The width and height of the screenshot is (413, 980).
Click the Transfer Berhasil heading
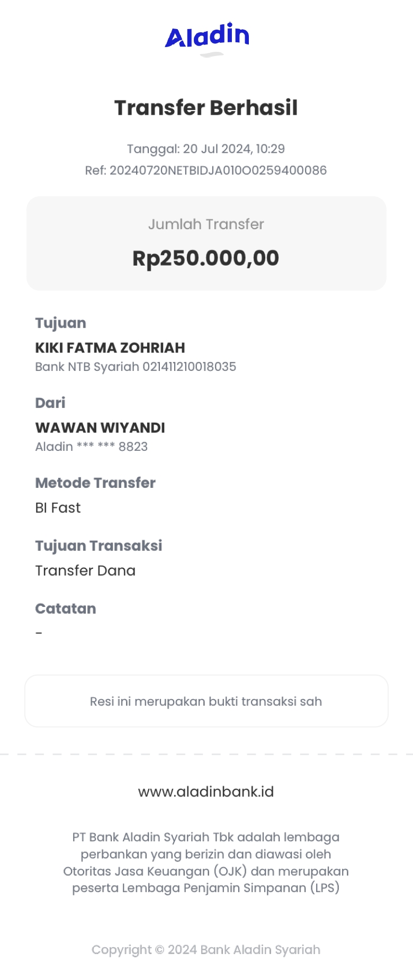206,108
